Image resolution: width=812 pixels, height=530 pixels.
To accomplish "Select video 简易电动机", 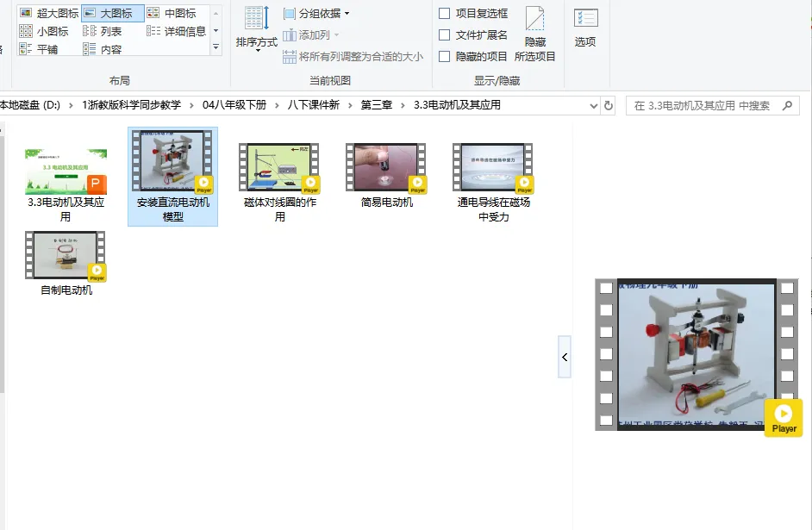I will pos(387,175).
